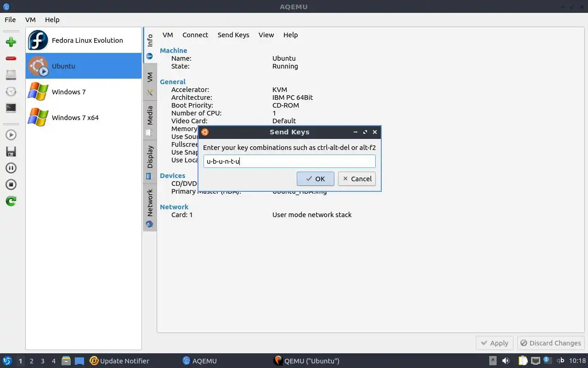Switch to the Display side tab
Image resolution: width=588 pixels, height=368 pixels.
[x=150, y=161]
